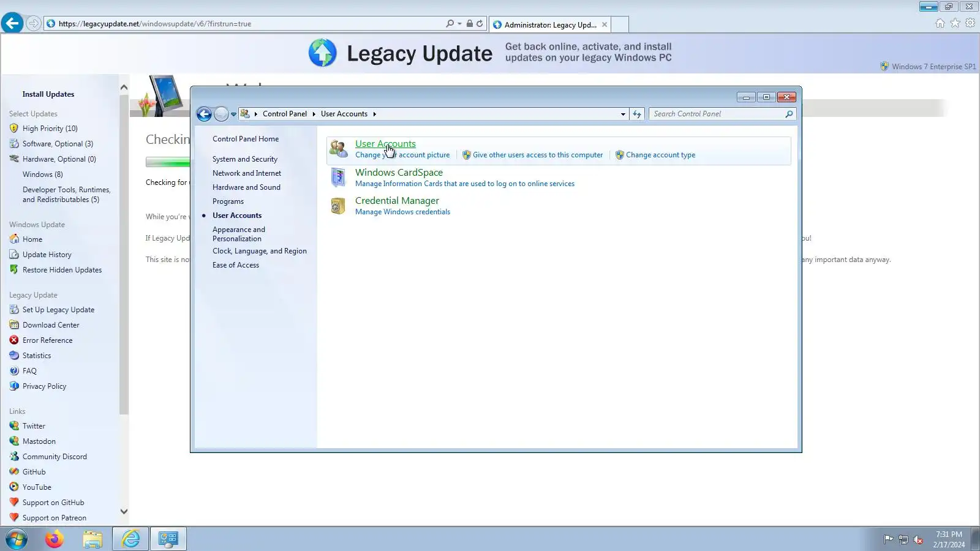Image resolution: width=980 pixels, height=551 pixels.
Task: Go back in Control Panel window
Action: (x=204, y=114)
